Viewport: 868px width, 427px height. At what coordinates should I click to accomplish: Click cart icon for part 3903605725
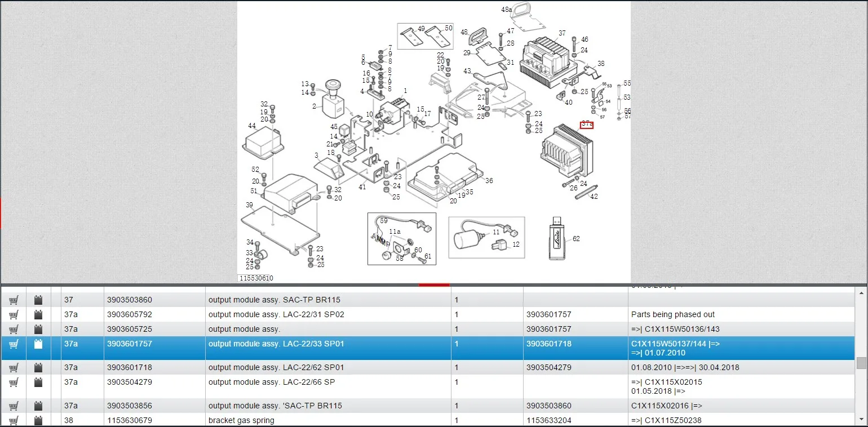coord(14,330)
